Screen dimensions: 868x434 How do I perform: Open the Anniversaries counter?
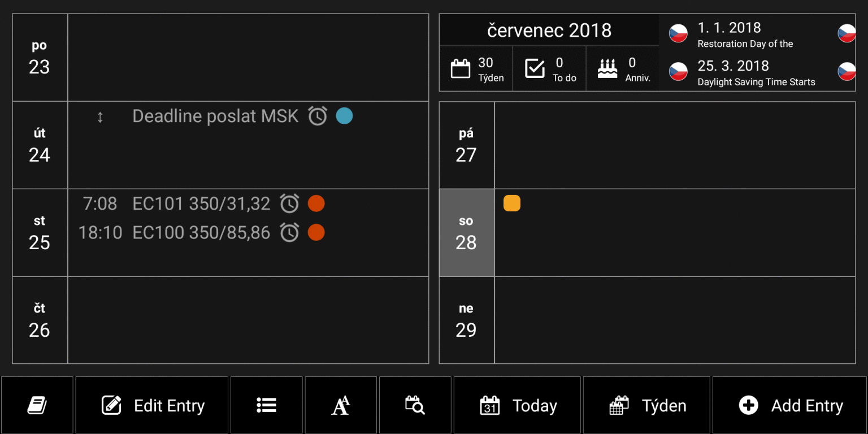(x=623, y=69)
